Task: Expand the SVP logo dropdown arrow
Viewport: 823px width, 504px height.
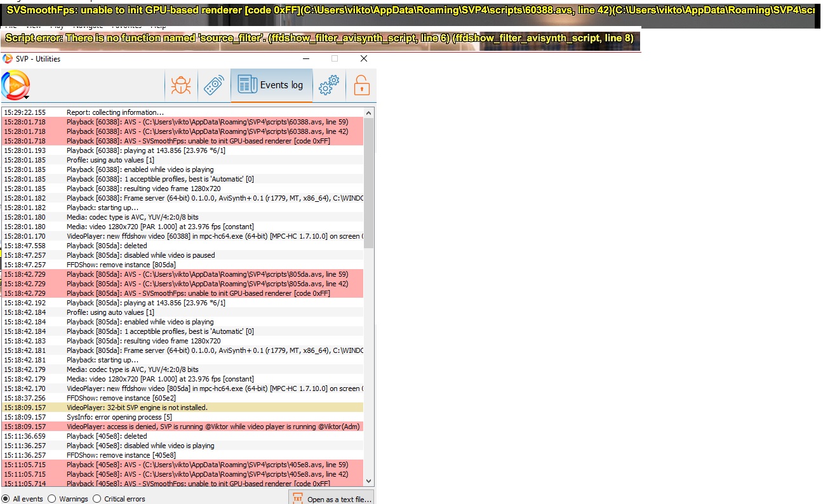Action: tap(26, 97)
